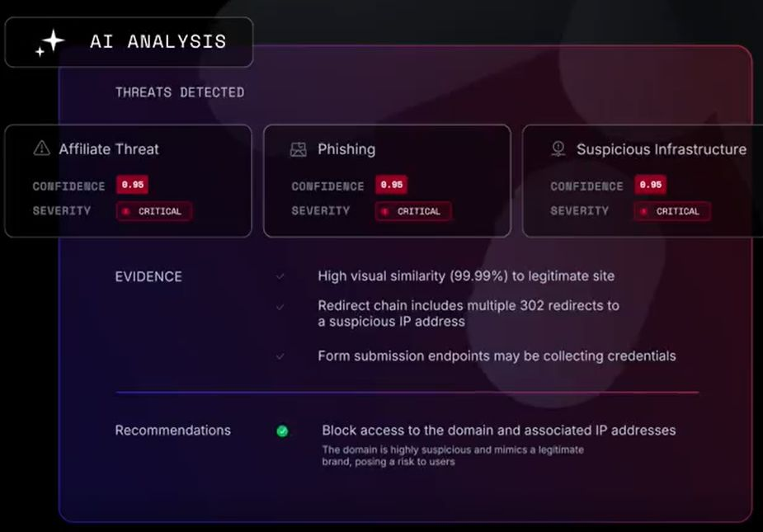Click the red dot in Affiliate Threat's CRITICAL badge
The width and height of the screenshot is (763, 532).
tap(126, 211)
